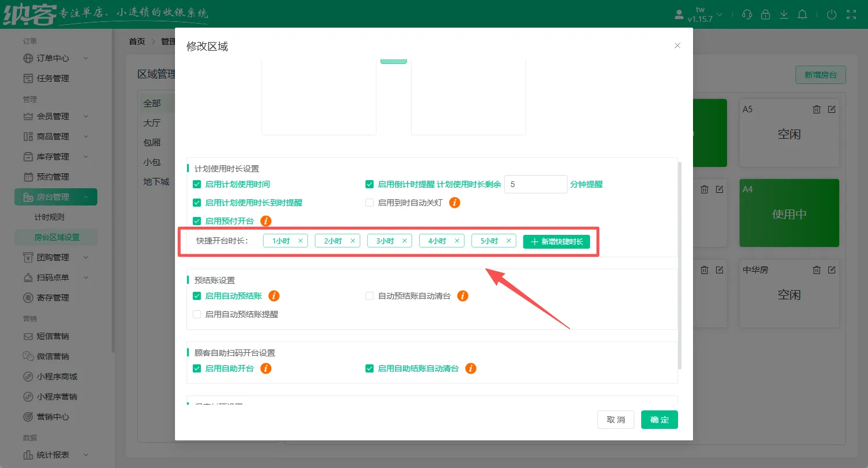Image resolution: width=868 pixels, height=468 pixels.
Task: Click info icon next to 启用自动预结账
Action: [274, 296]
